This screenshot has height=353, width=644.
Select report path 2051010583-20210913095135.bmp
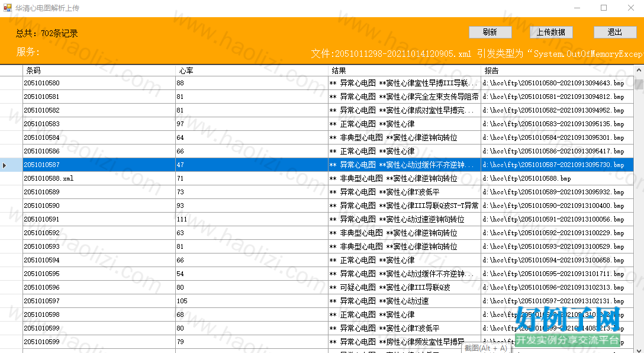click(558, 124)
